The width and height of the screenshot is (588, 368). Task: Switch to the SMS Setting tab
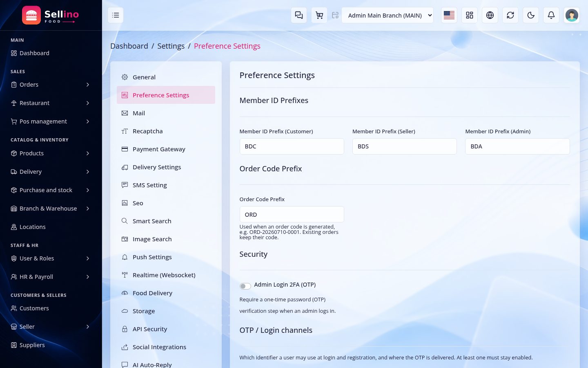pyautogui.click(x=166, y=185)
